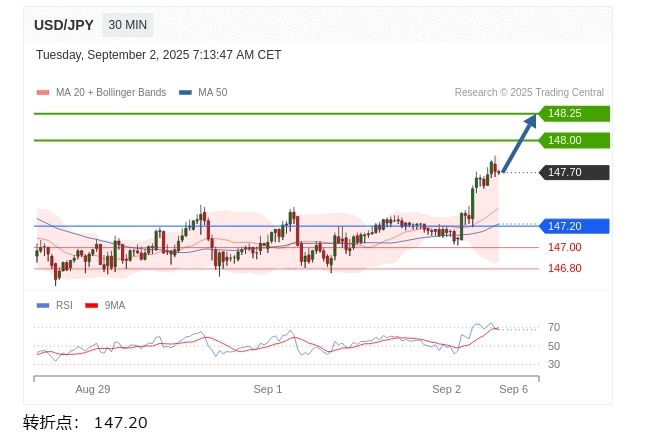Click the black 147.70 current price tag
This screenshot has width=653, height=447.
574,172
